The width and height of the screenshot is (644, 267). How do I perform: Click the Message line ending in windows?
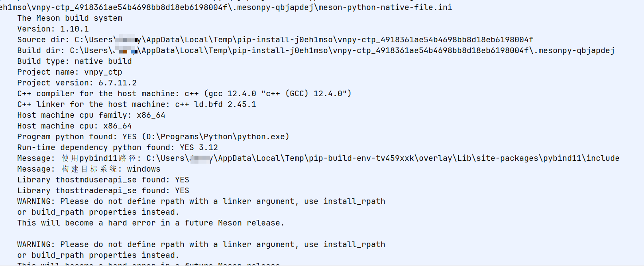pyautogui.click(x=89, y=169)
